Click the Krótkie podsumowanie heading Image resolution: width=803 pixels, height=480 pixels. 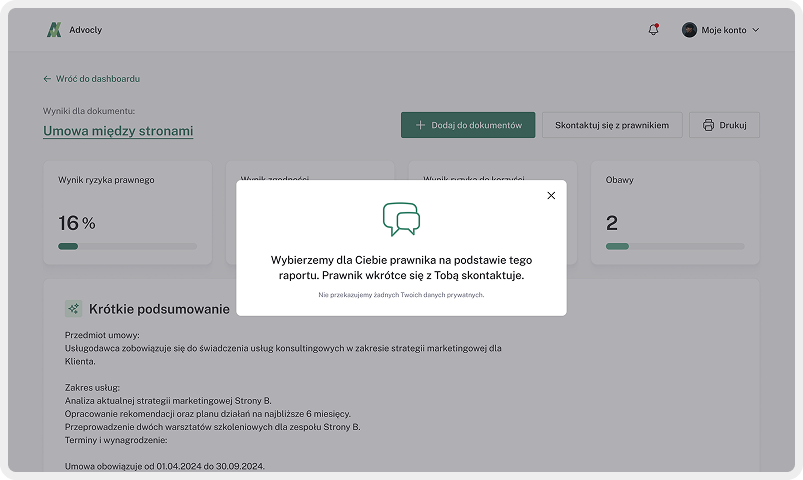point(159,309)
